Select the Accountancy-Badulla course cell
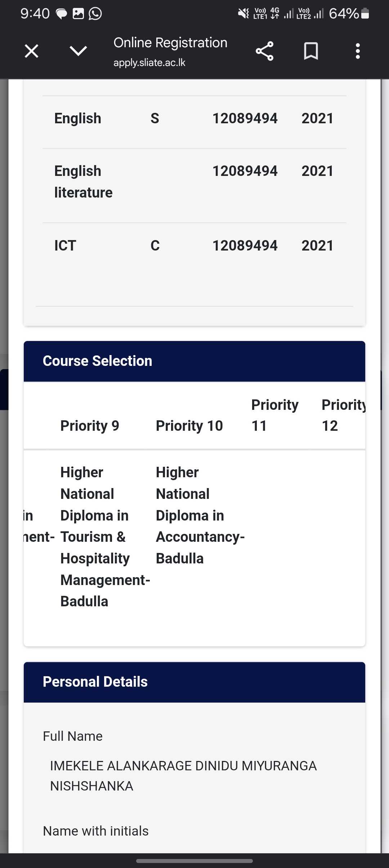This screenshot has height=868, width=389. pos(200,515)
